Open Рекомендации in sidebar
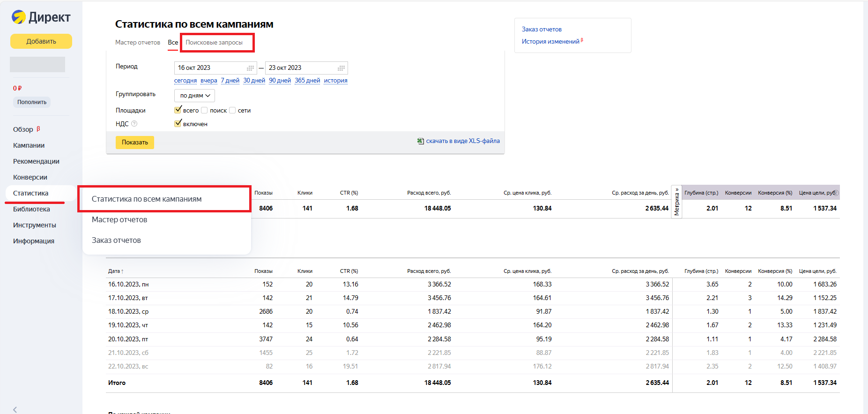 point(36,161)
